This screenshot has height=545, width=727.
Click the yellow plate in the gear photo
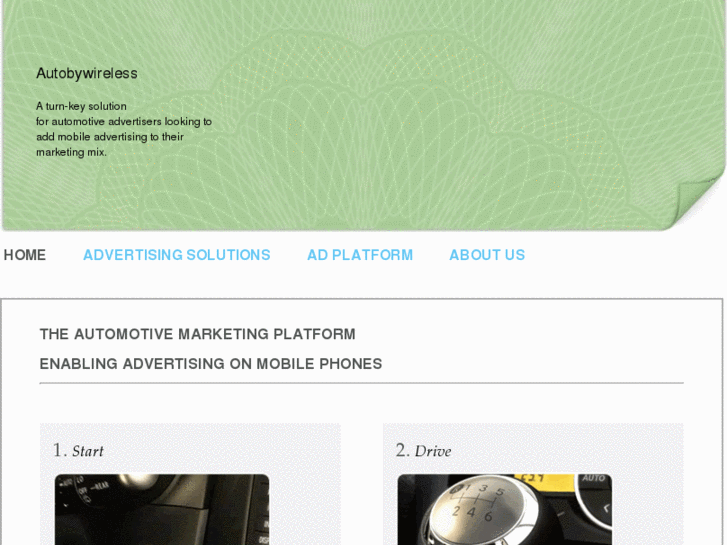tap(541, 479)
